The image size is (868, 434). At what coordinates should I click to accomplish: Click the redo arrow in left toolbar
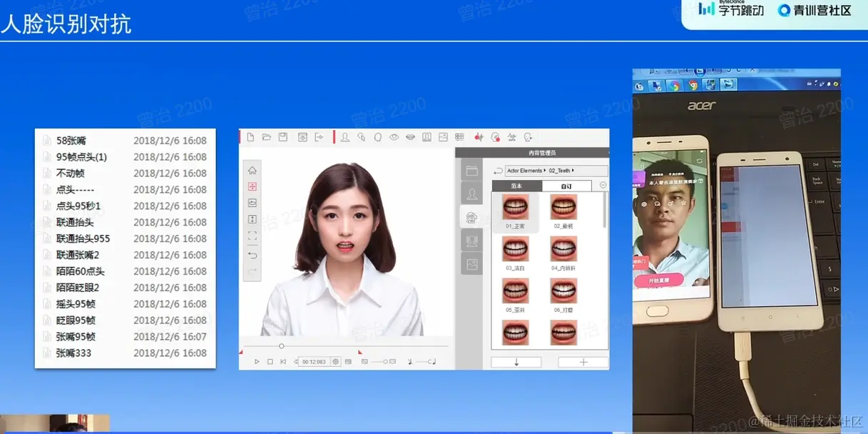pos(252,271)
